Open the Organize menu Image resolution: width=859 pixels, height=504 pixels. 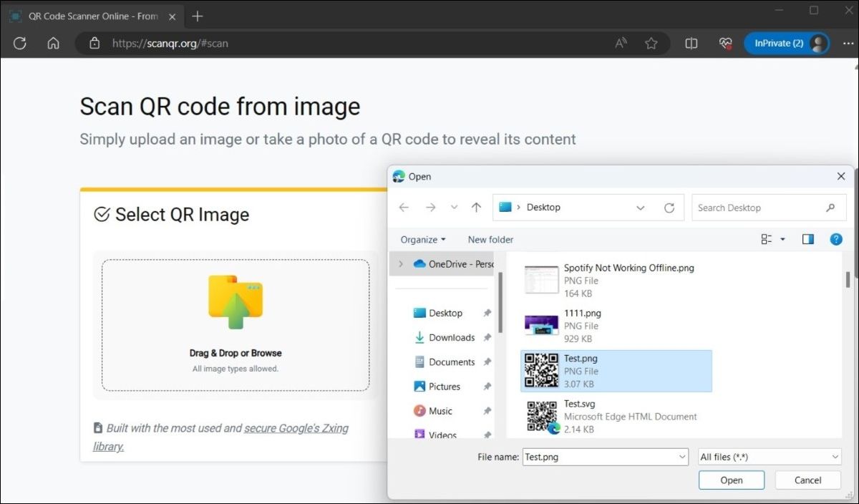(423, 240)
